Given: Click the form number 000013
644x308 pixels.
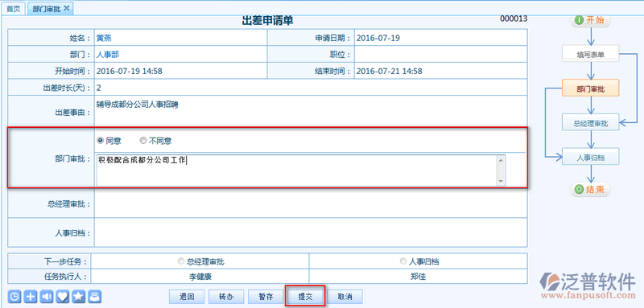Looking at the screenshot, I should pyautogui.click(x=514, y=18).
